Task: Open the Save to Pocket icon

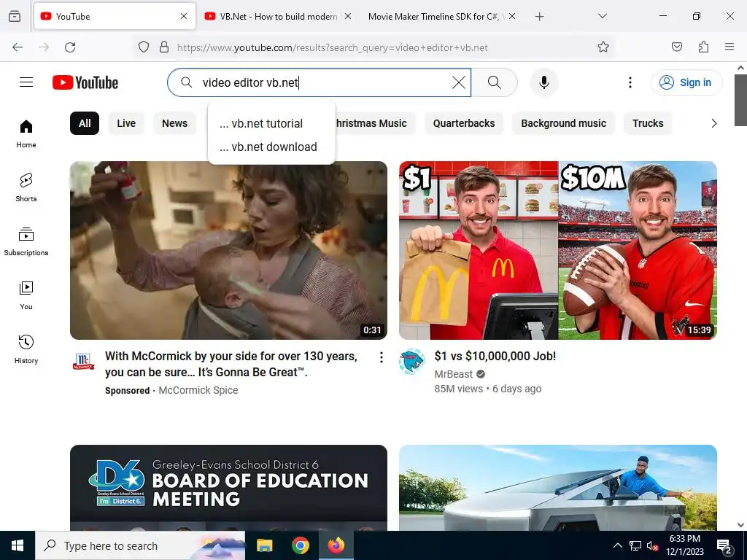Action: 676,47
